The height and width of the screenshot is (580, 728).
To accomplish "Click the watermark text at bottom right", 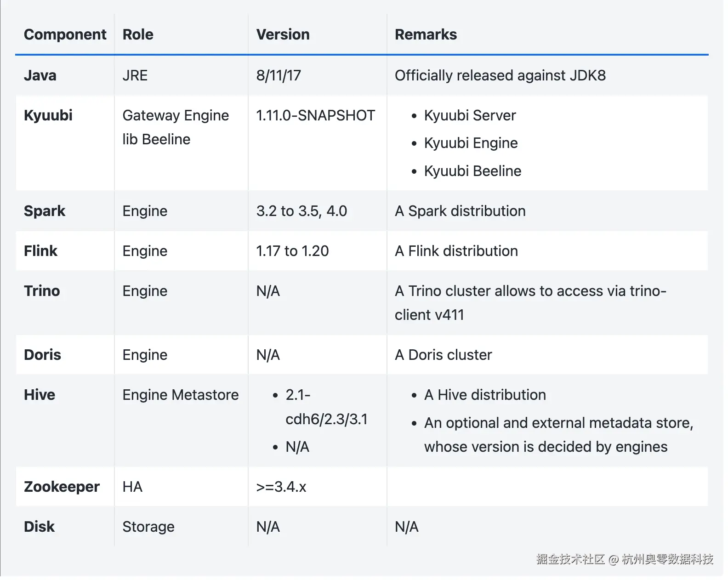I will point(624,559).
